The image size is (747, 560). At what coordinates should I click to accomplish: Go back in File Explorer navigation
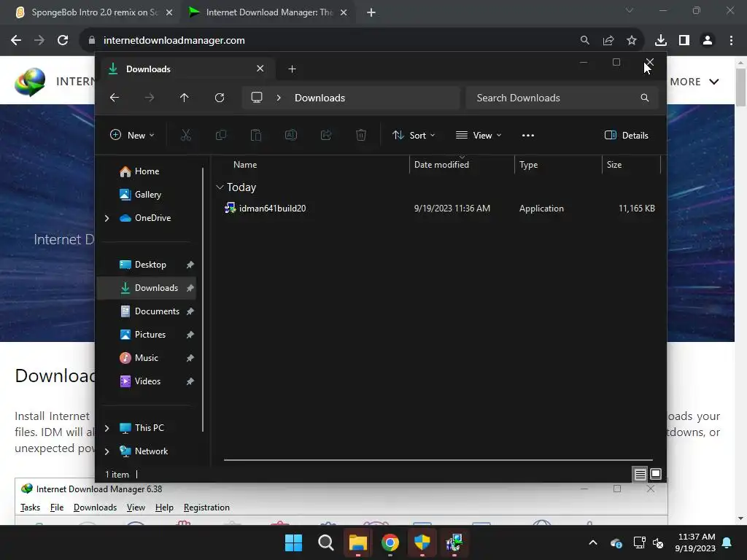115,98
